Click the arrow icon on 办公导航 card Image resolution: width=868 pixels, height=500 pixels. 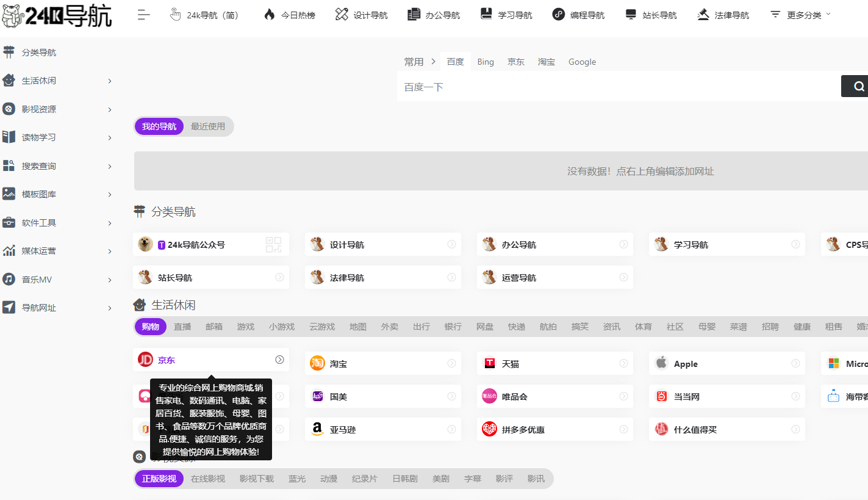[623, 244]
